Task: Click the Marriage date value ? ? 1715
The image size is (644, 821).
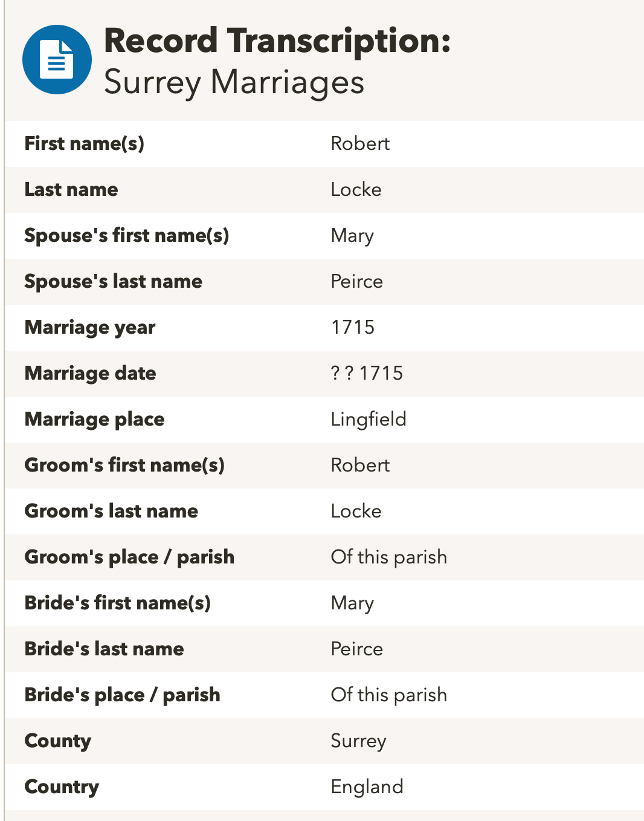Action: 367,374
